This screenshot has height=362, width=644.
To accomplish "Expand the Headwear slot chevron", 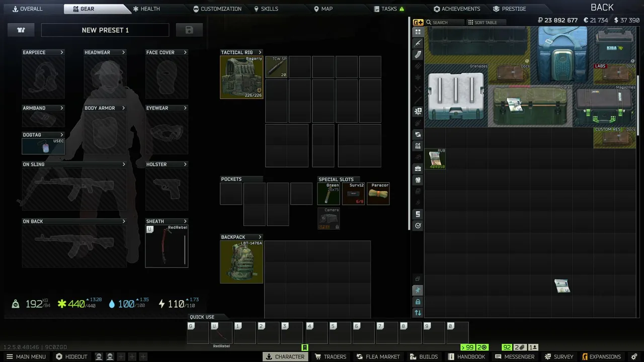I will pyautogui.click(x=123, y=52).
